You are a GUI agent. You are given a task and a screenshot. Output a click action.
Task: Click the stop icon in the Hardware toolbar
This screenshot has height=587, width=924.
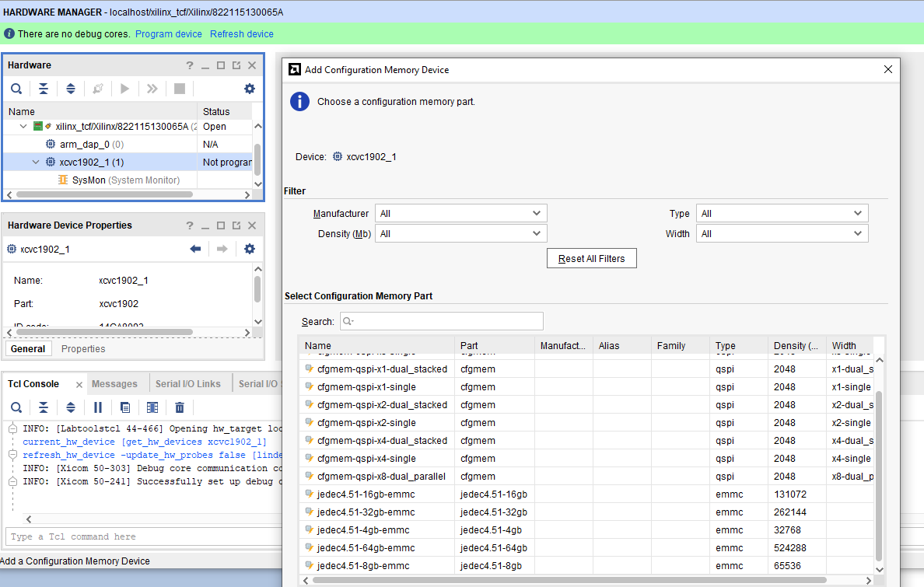coord(180,88)
